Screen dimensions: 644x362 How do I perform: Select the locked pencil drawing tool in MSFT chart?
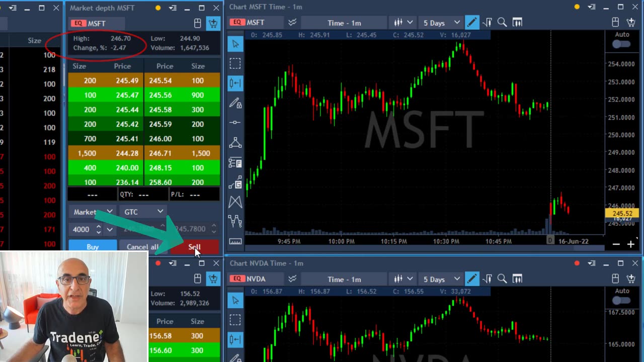point(235,103)
